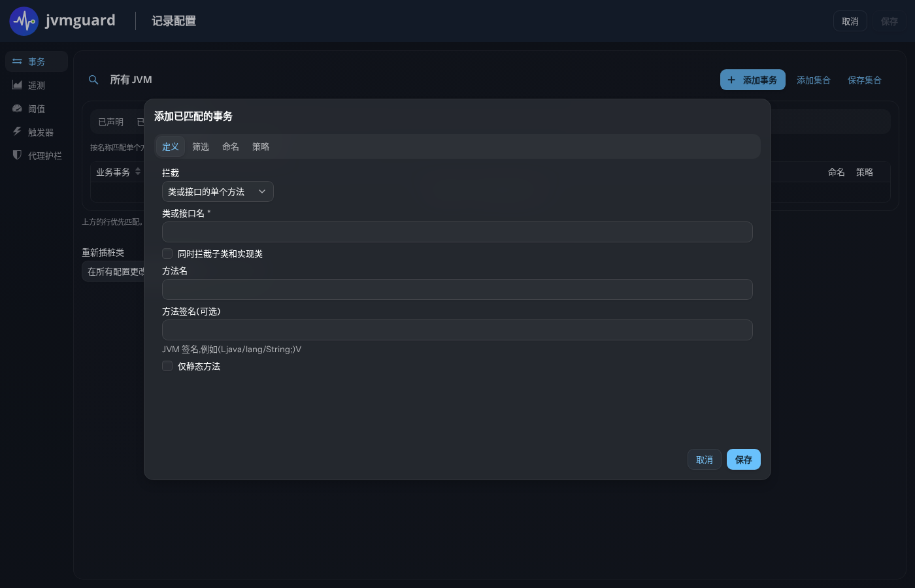Click 保存 in the dialog
915x588 pixels.
point(744,459)
